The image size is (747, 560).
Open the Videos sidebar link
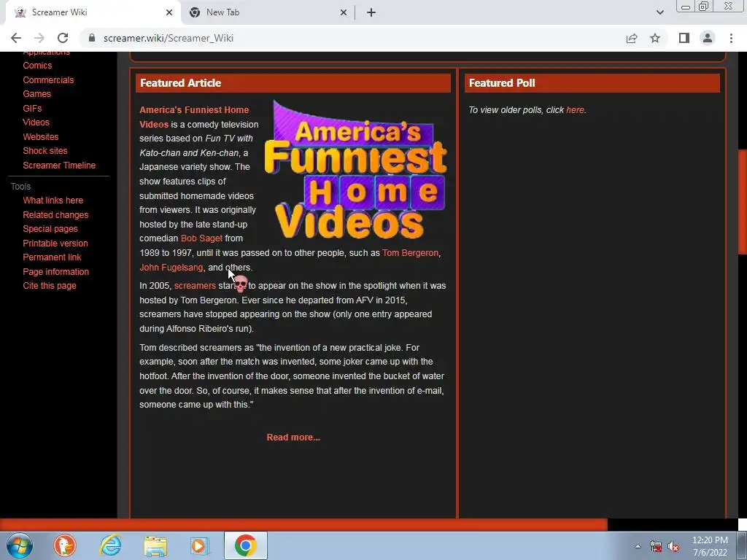point(36,122)
